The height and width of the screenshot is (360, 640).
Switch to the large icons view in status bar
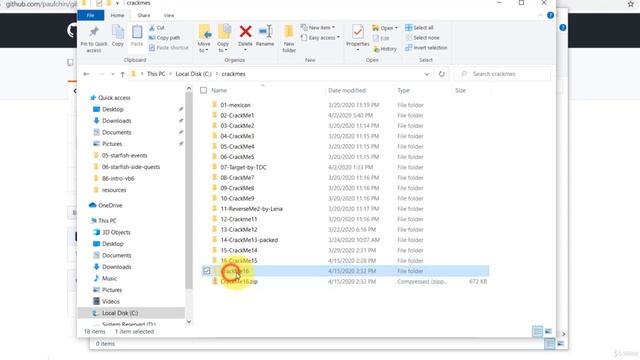pyautogui.click(x=549, y=331)
